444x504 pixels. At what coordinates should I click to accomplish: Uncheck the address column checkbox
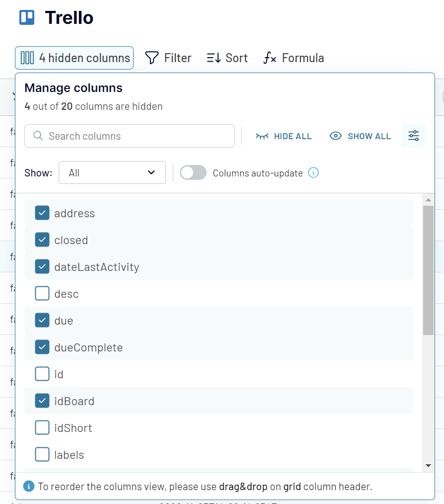42,213
